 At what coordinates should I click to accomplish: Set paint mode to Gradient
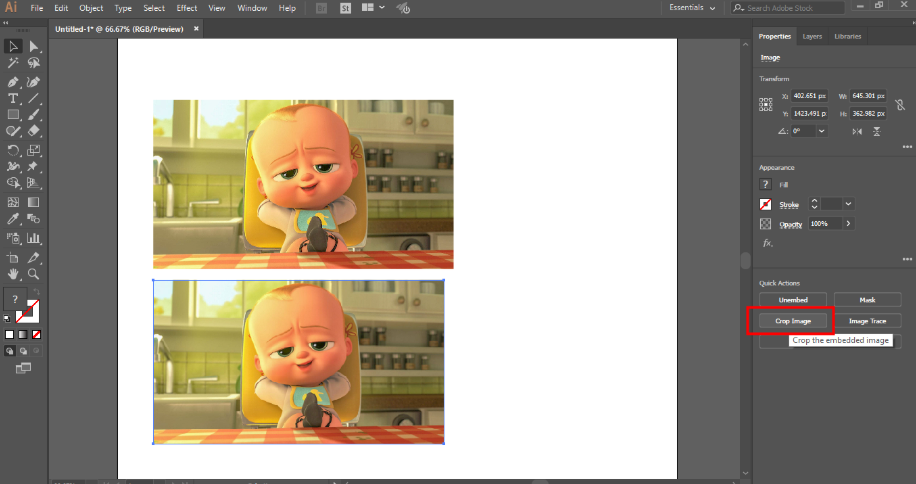[23, 335]
